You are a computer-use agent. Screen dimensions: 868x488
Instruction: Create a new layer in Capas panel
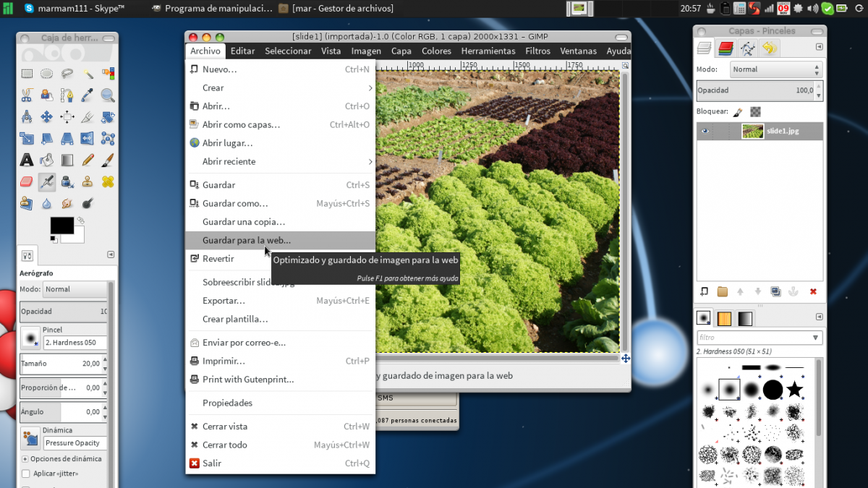pyautogui.click(x=704, y=291)
